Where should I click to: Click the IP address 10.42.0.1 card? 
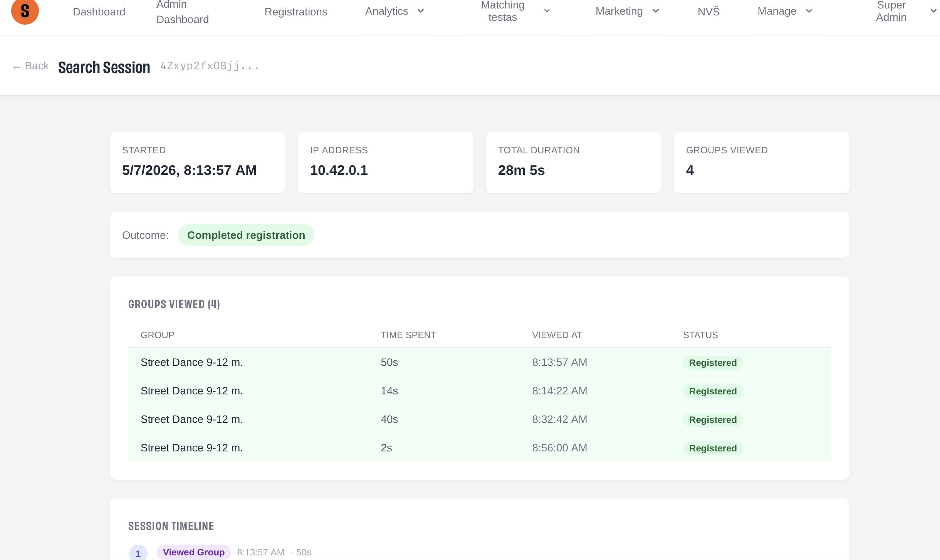[x=386, y=163]
